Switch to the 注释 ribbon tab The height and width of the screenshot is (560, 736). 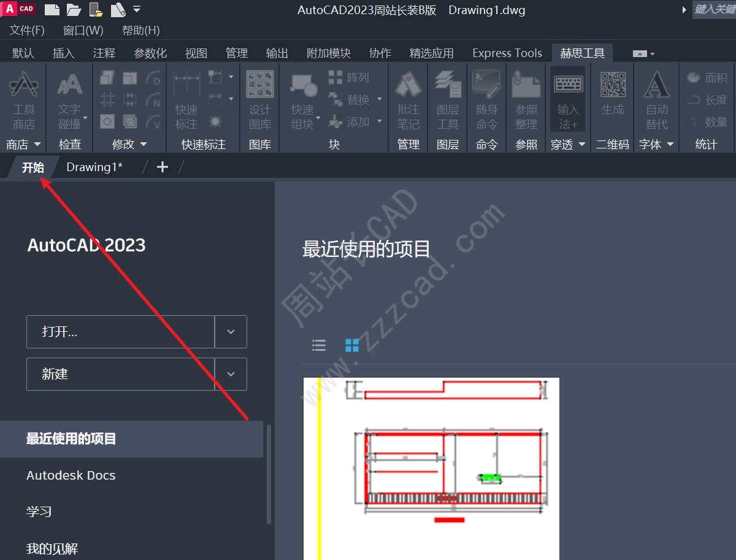pyautogui.click(x=104, y=53)
